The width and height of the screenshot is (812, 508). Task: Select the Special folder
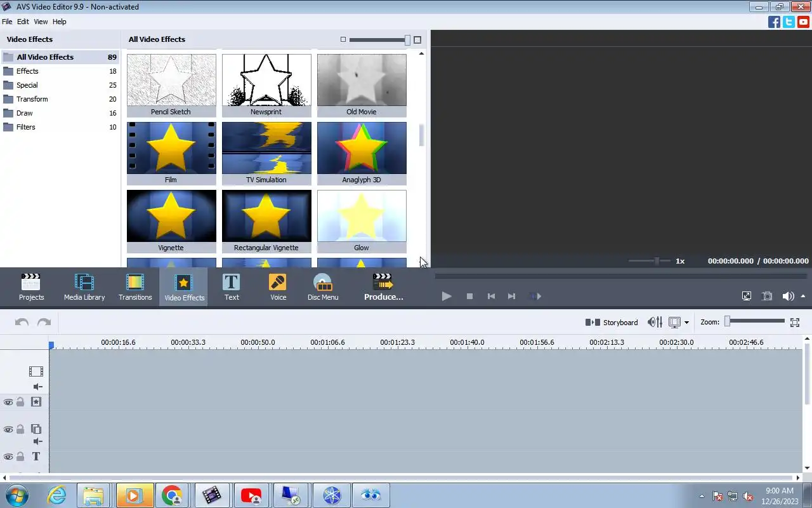pos(60,85)
